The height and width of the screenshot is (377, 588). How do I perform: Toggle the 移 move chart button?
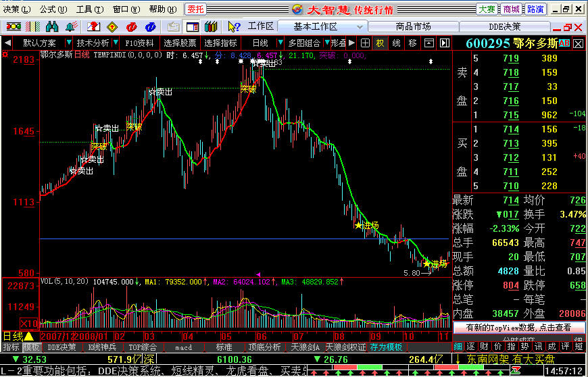click(x=412, y=43)
